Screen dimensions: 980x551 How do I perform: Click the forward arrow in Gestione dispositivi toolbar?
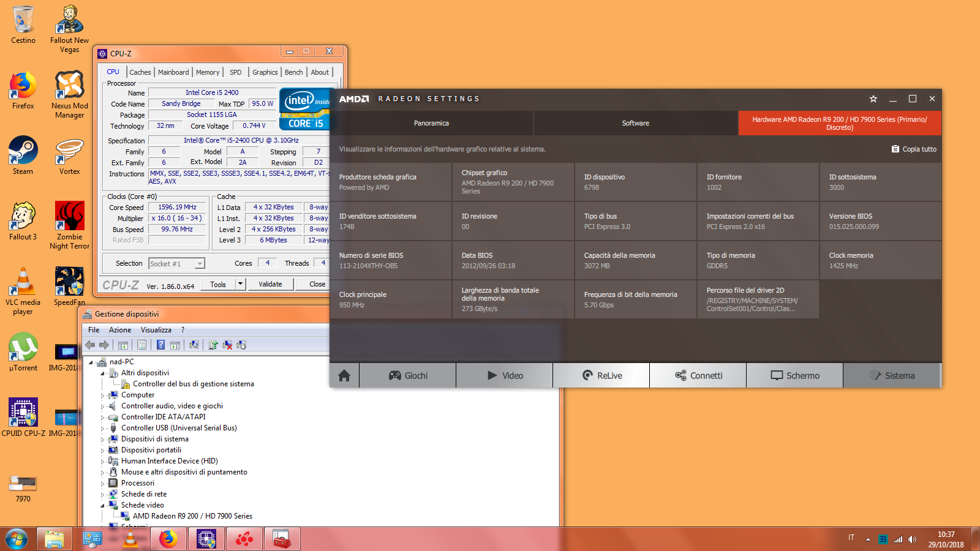(x=104, y=345)
